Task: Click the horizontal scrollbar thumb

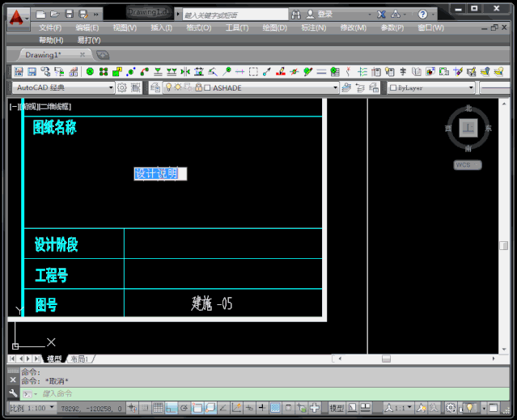Action: pos(386,358)
